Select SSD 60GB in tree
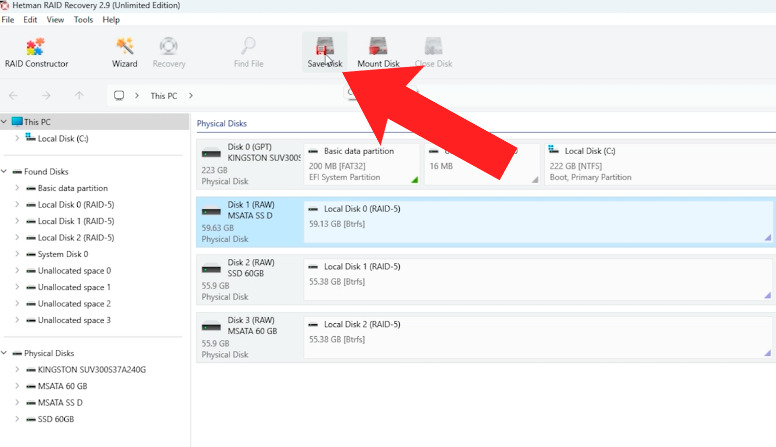Image resolution: width=776 pixels, height=447 pixels. (x=56, y=419)
